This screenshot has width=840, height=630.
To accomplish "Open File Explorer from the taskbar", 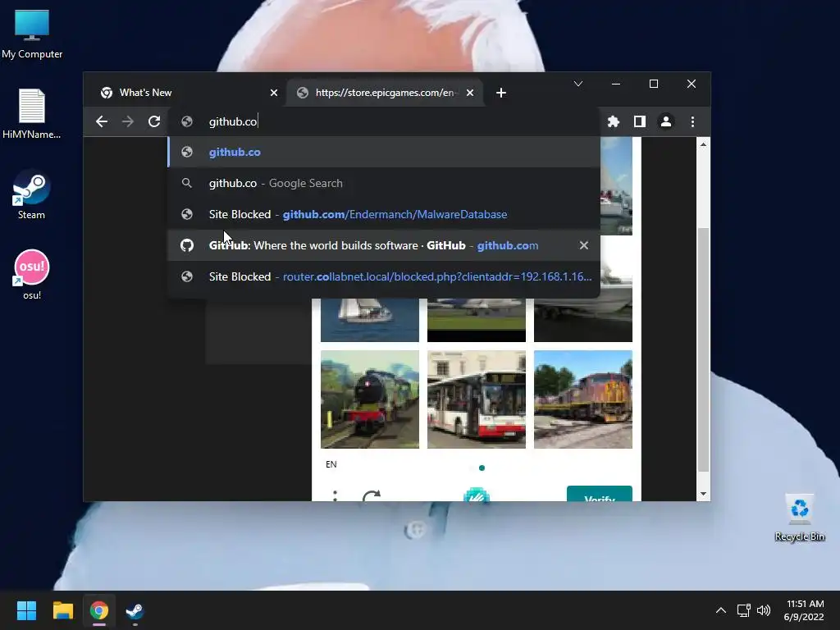I will [62, 610].
